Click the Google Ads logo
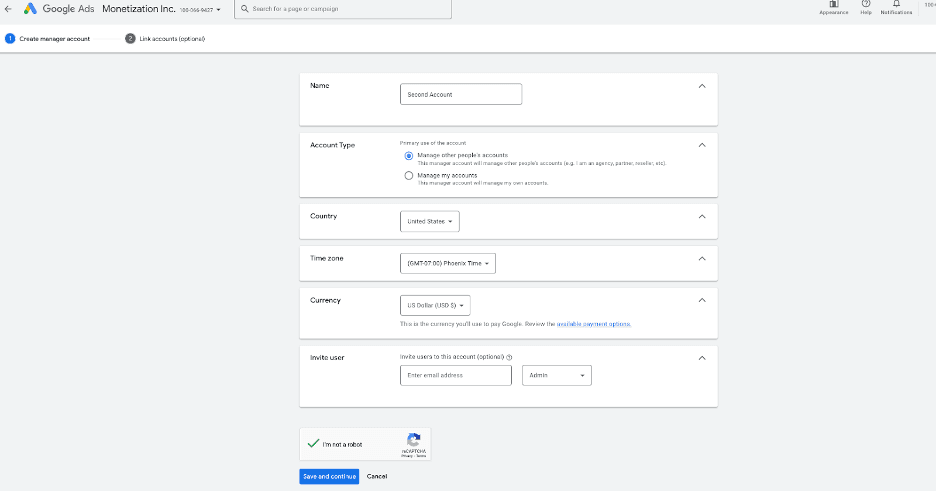The height and width of the screenshot is (492, 936). click(x=58, y=9)
